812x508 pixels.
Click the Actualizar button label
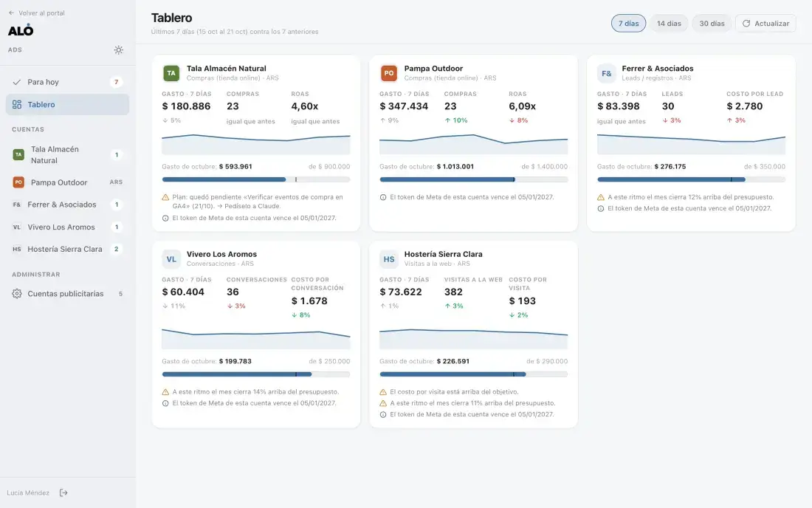pos(771,24)
